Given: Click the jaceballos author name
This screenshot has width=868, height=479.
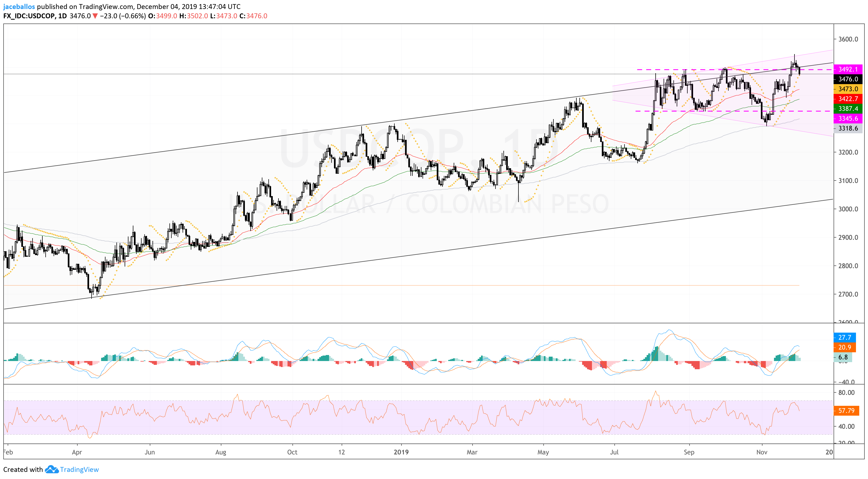Looking at the screenshot, I should pos(19,6).
